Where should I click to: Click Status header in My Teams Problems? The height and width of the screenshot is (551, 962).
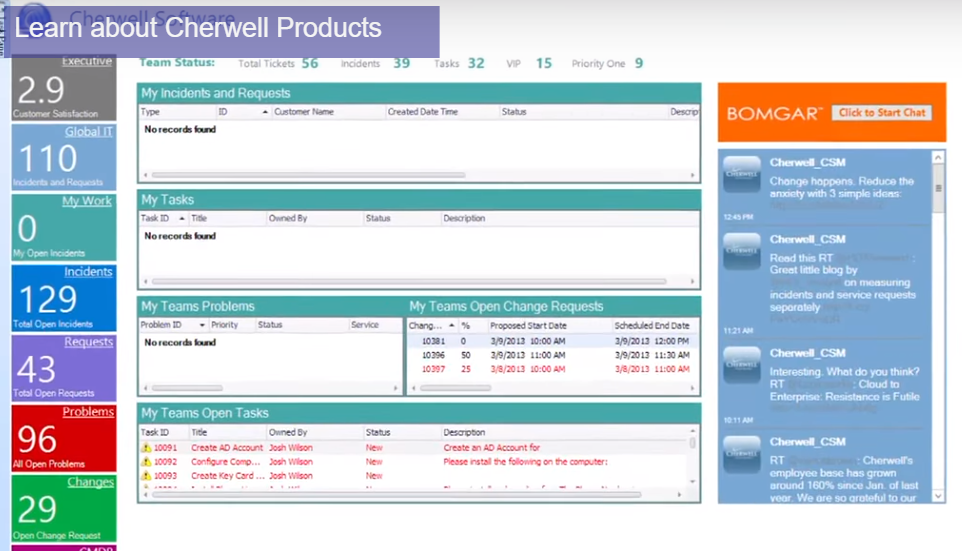[302, 325]
